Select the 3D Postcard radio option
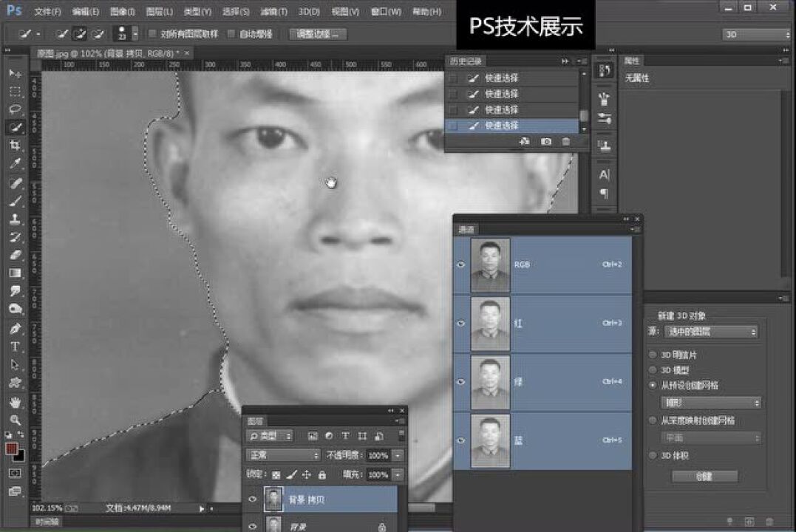 [x=653, y=355]
